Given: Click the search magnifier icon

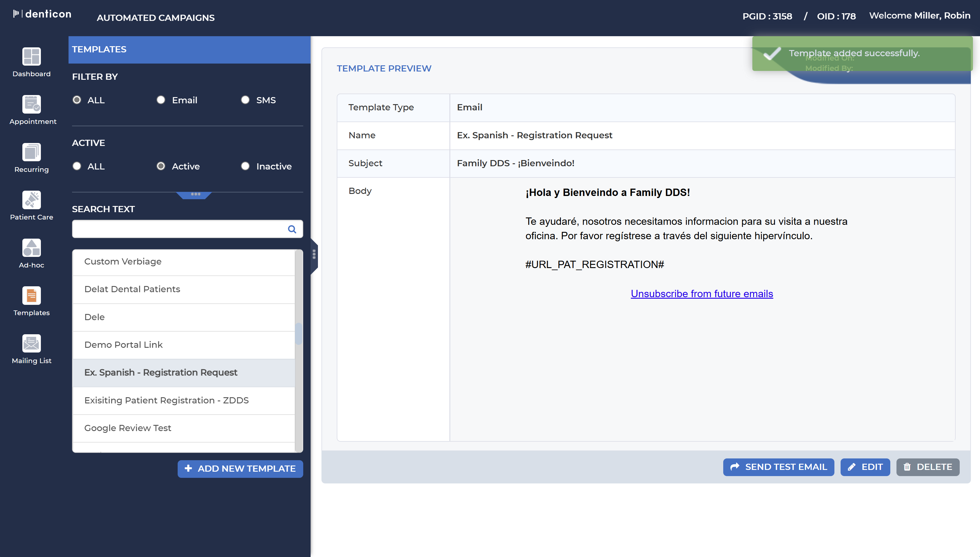Looking at the screenshot, I should (292, 229).
